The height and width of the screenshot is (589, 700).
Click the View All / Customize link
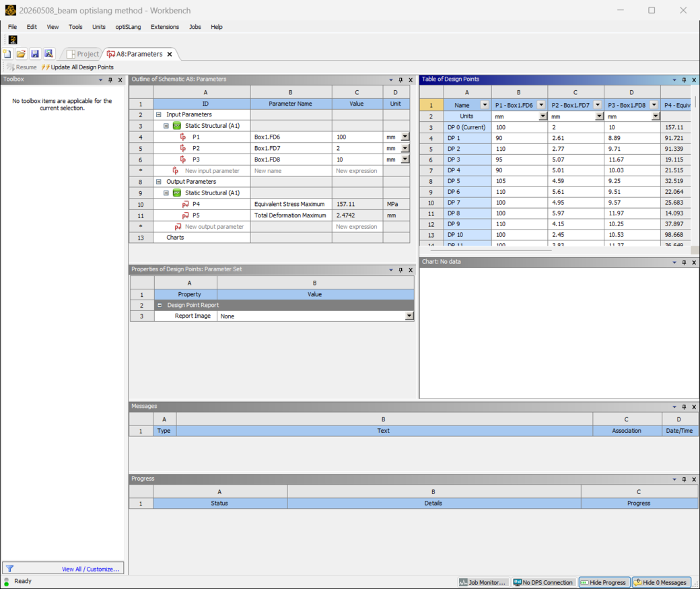click(x=91, y=569)
